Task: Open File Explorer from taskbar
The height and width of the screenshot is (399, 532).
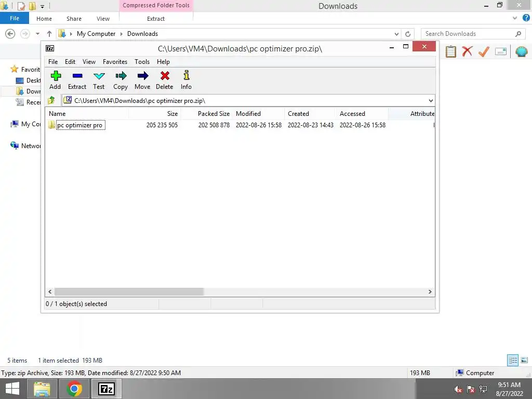Action: [42, 389]
